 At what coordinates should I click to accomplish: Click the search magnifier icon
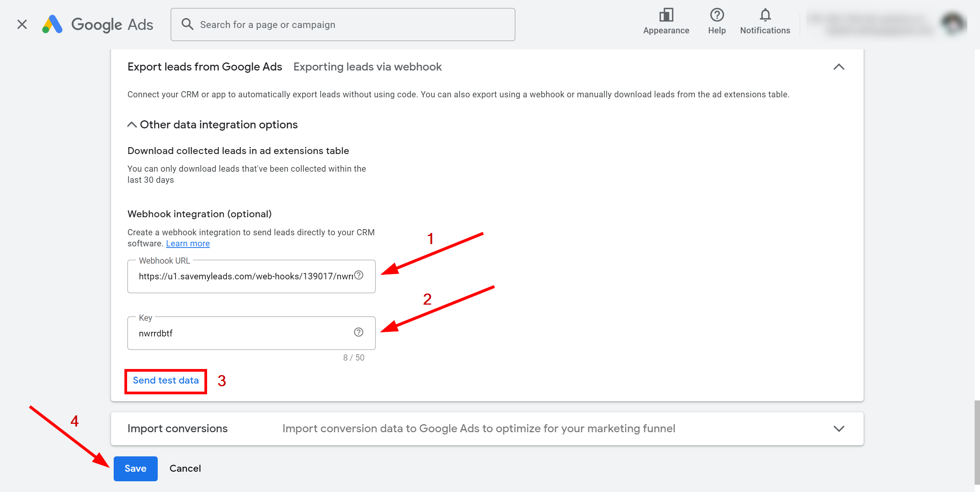(187, 24)
